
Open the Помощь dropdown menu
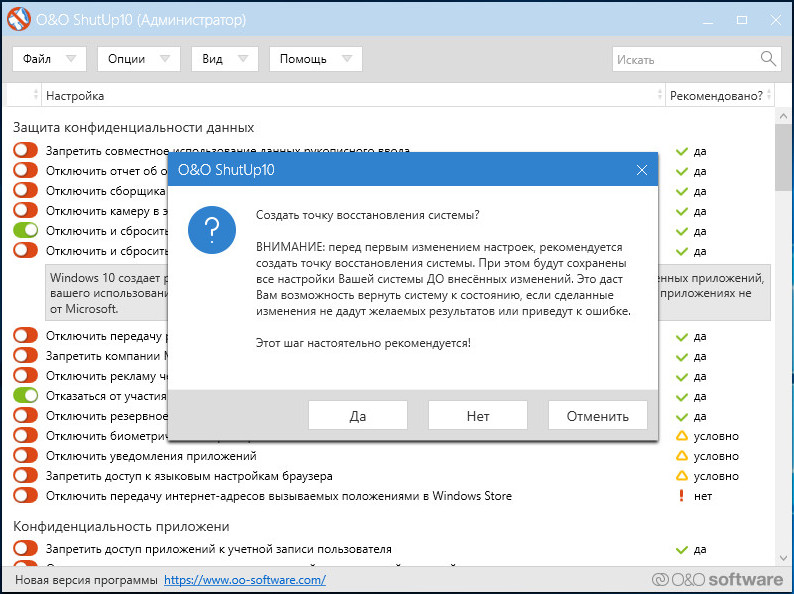tap(315, 59)
